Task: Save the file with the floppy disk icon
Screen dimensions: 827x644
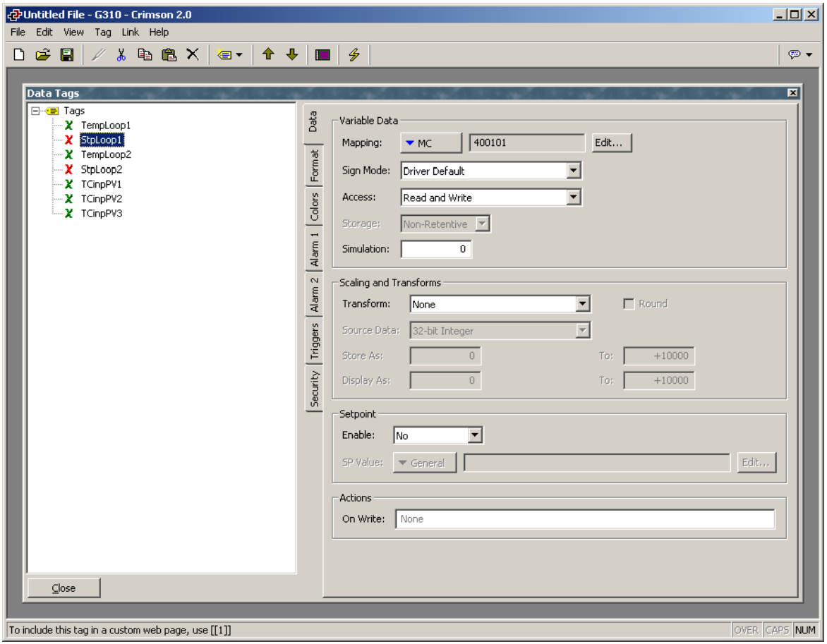Action: tap(67, 54)
